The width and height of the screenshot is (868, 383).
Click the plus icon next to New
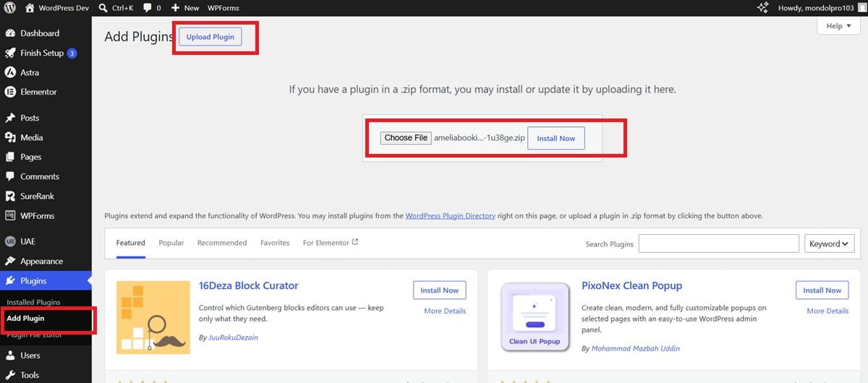(175, 8)
